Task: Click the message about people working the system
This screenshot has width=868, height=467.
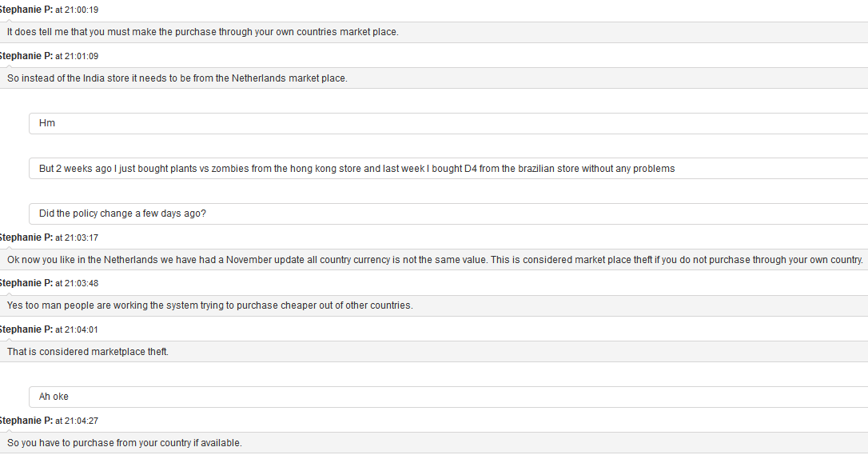Action: tap(209, 305)
